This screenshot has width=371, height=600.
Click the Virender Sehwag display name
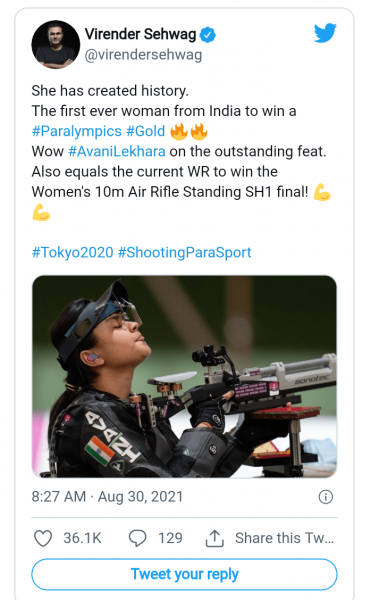pyautogui.click(x=140, y=34)
